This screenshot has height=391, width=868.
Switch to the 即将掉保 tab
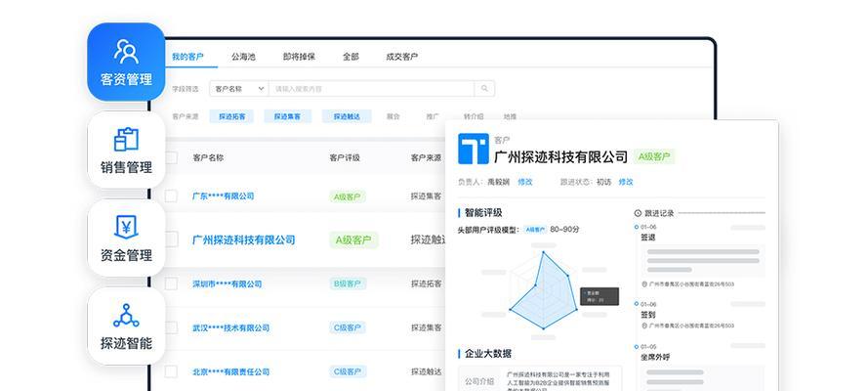click(x=299, y=57)
